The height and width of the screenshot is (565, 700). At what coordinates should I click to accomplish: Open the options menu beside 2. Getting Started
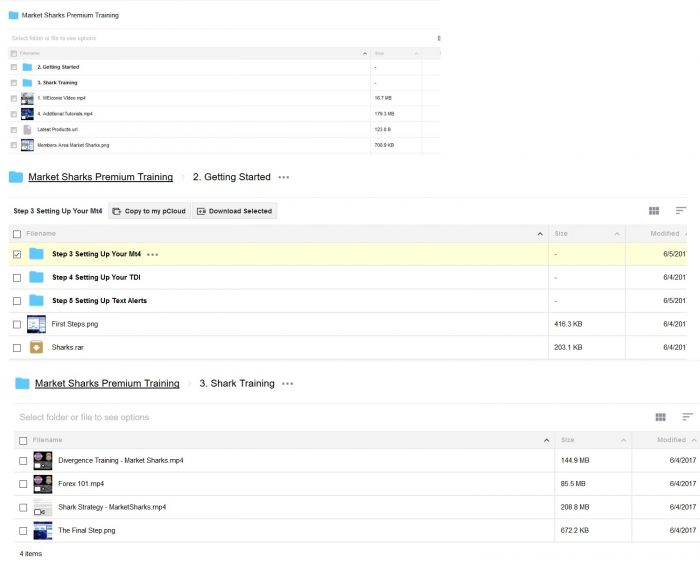[283, 177]
